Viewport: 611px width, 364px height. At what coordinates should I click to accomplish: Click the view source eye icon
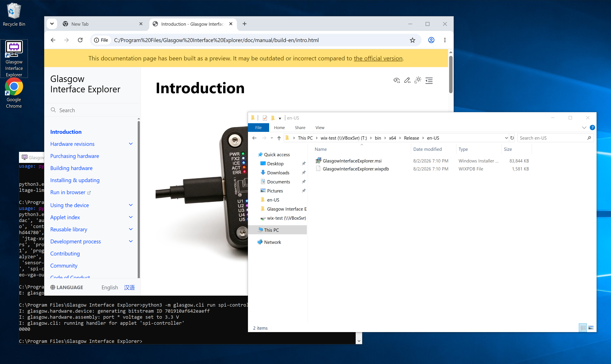[x=397, y=80]
